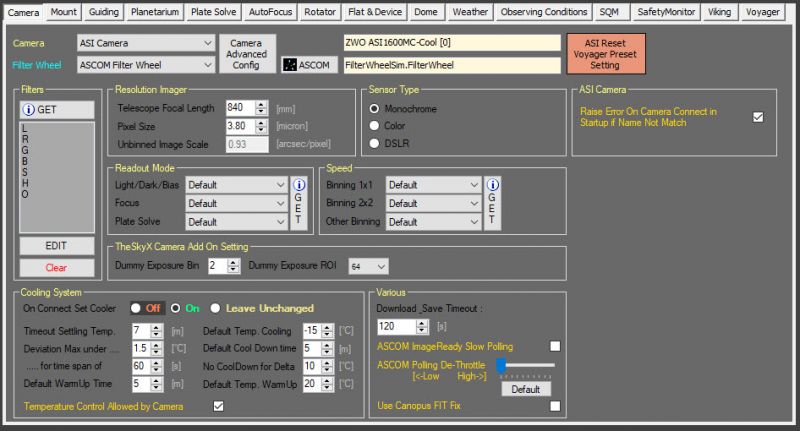Click the ASCOM button with dotted icon
The image size is (800, 431).
click(309, 65)
